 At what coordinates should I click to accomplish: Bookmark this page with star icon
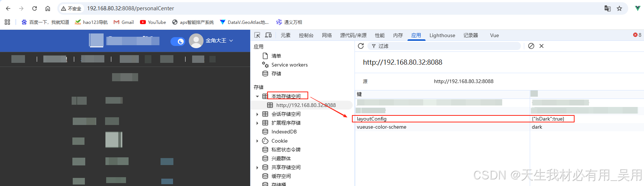pyautogui.click(x=619, y=8)
